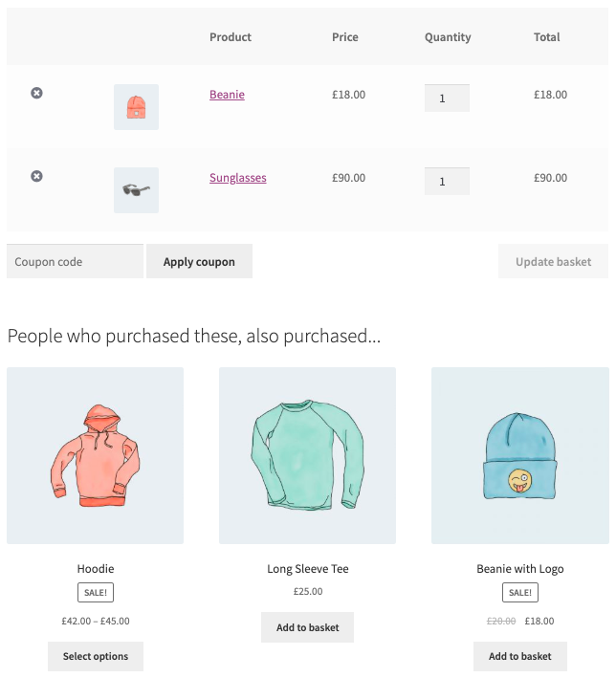
Task: Click the Hoodie product title
Action: [96, 569]
